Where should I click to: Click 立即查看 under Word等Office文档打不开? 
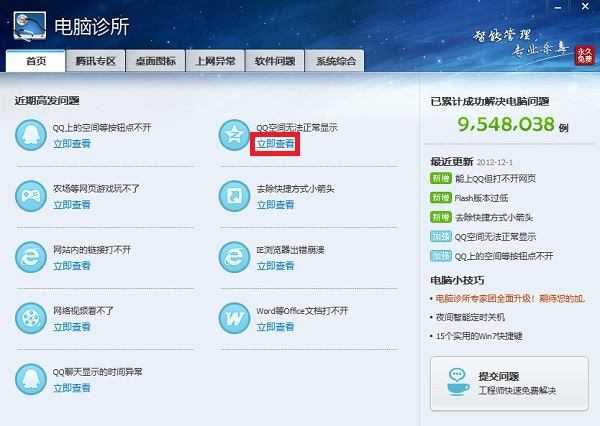tap(275, 327)
